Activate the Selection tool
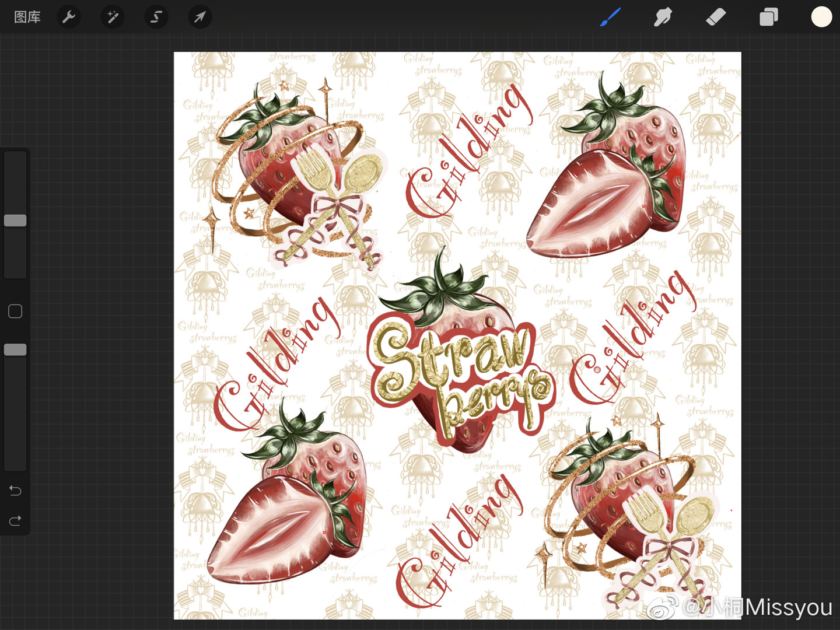The width and height of the screenshot is (840, 630). pyautogui.click(x=156, y=17)
